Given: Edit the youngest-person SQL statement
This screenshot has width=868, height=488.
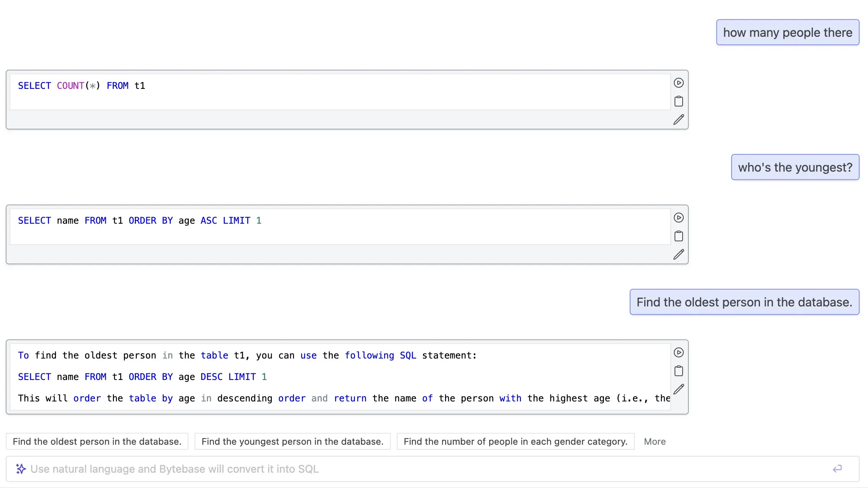Looking at the screenshot, I should pyautogui.click(x=679, y=254).
